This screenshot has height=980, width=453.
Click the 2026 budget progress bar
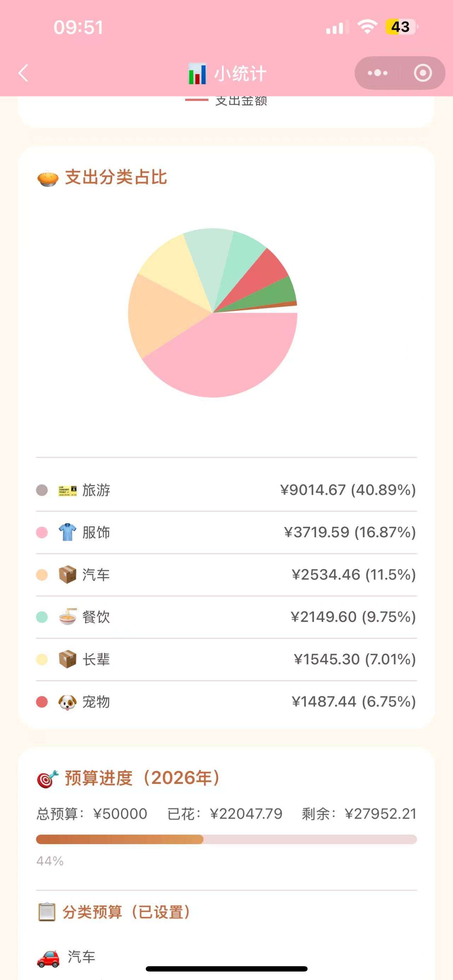point(226,839)
